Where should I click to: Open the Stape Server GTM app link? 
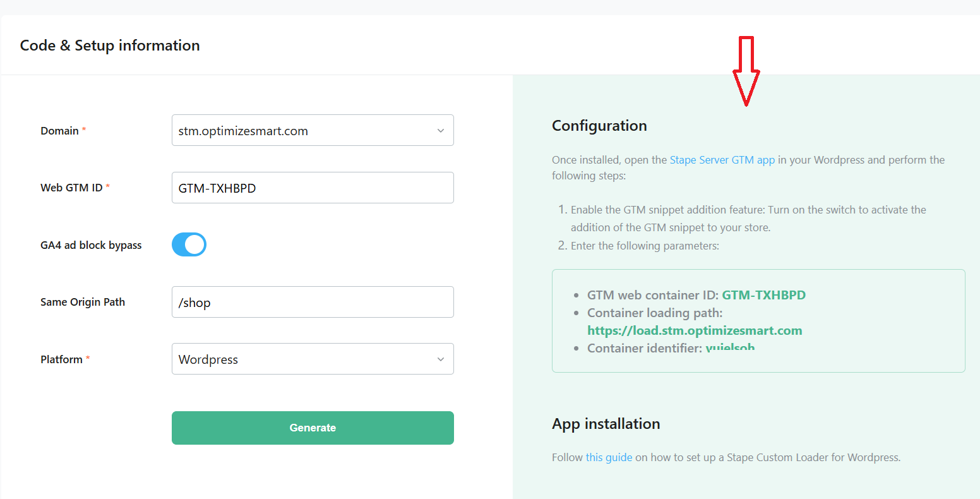[x=722, y=160]
